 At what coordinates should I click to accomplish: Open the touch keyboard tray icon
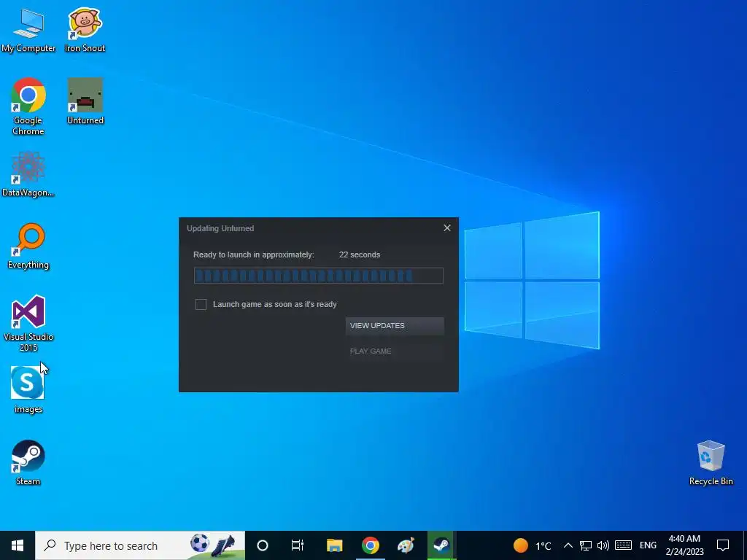(623, 545)
